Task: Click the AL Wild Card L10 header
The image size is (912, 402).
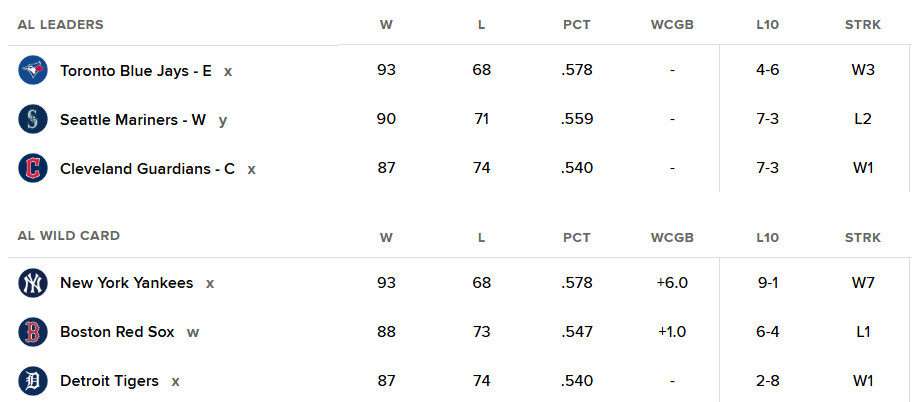Action: click(767, 238)
